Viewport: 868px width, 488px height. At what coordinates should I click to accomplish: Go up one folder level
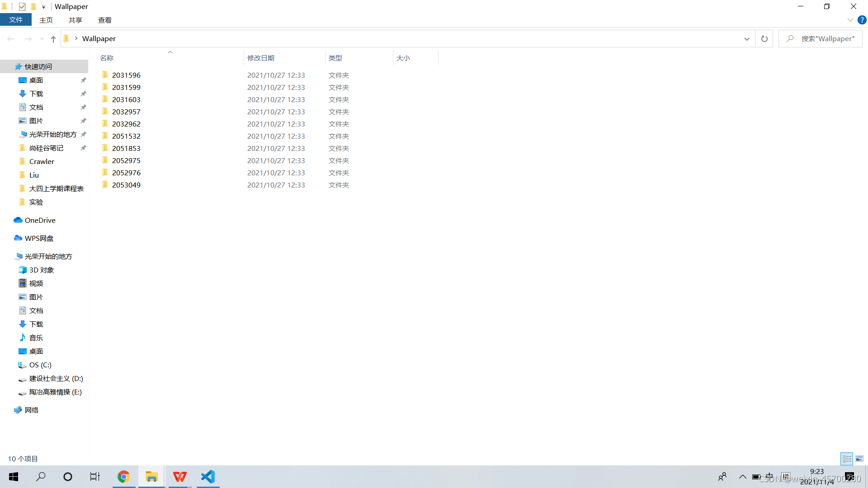click(x=53, y=39)
